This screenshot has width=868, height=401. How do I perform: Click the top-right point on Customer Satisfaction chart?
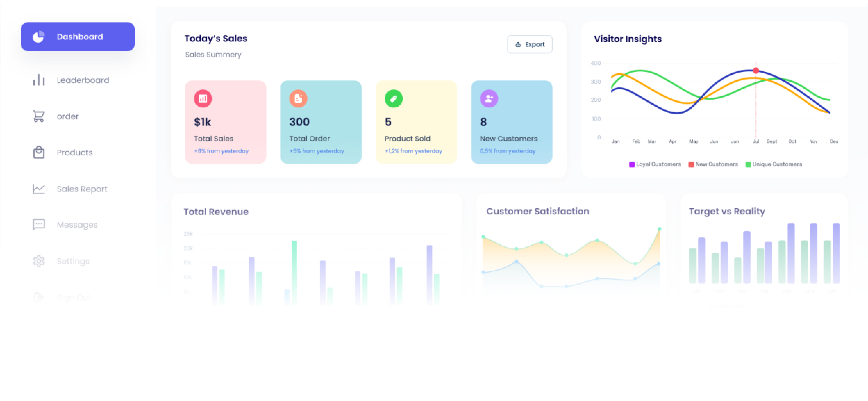[659, 229]
